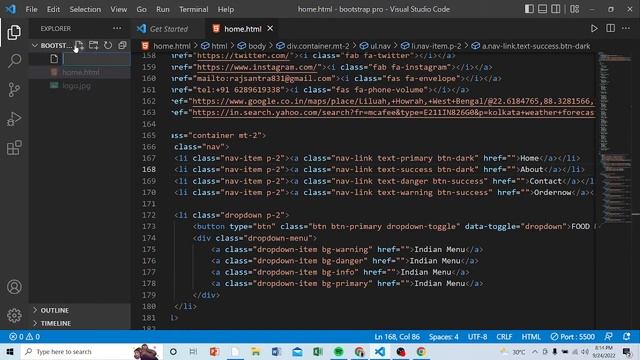Open Chrome from the taskbar
Image resolution: width=640 pixels, height=360 pixels.
[421, 351]
